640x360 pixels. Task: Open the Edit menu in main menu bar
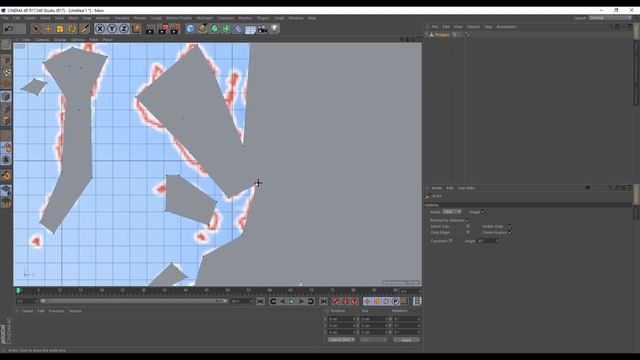pyautogui.click(x=16, y=18)
